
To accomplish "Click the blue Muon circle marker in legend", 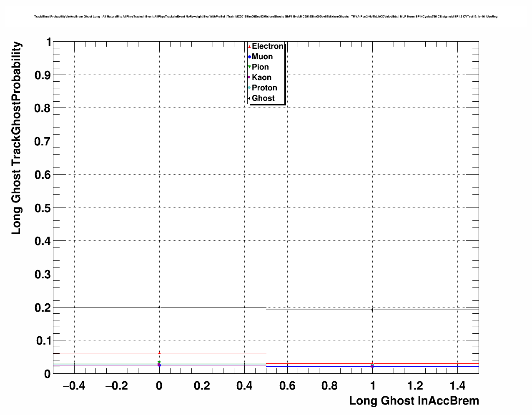I will pos(249,57).
